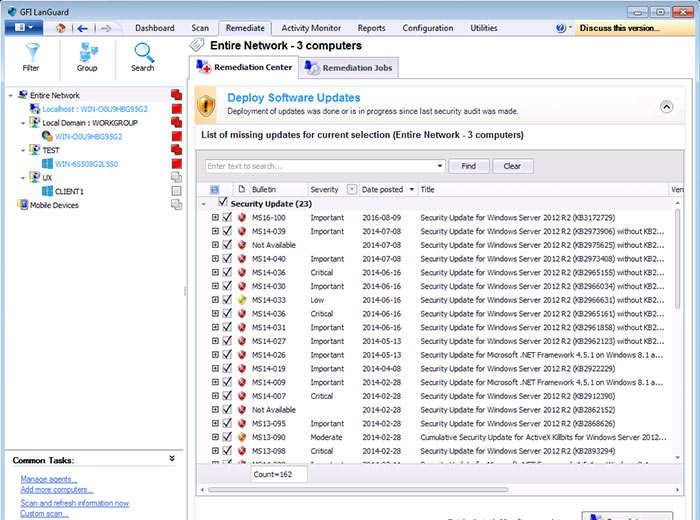Viewport: 700px width, 520px height.
Task: Click the red status square beside Localhost
Action: tap(176, 108)
